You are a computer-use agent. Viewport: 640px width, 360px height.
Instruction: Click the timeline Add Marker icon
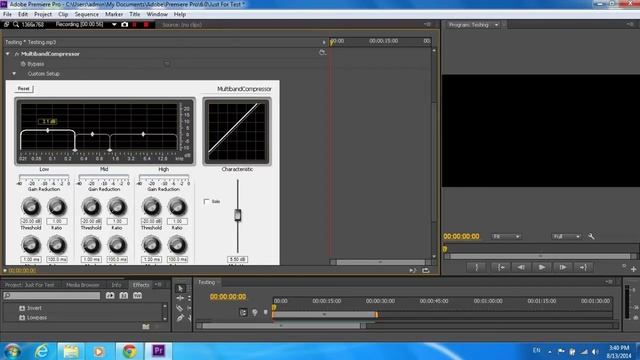[265, 313]
